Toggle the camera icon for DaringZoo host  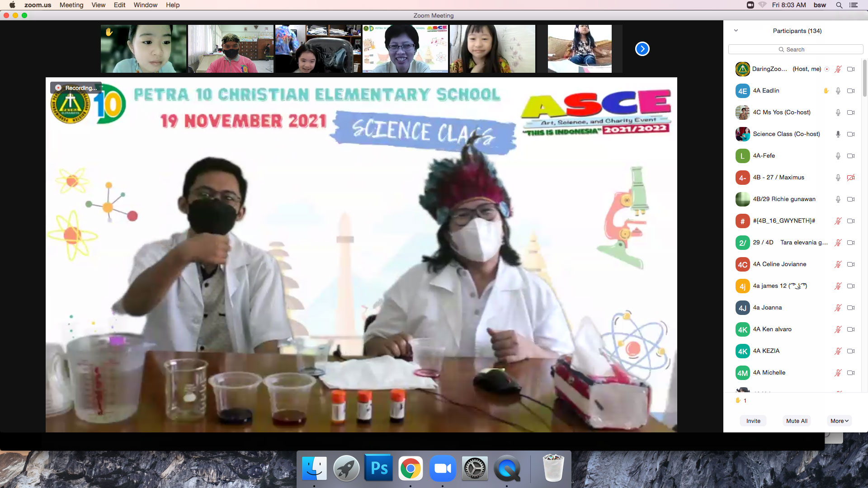tap(851, 69)
